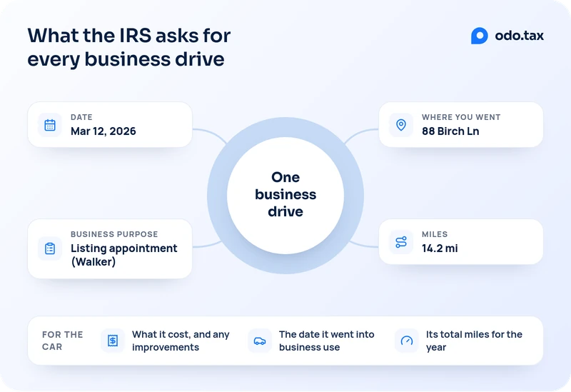Click 'Listing appointment (Walker)' text

(x=123, y=255)
